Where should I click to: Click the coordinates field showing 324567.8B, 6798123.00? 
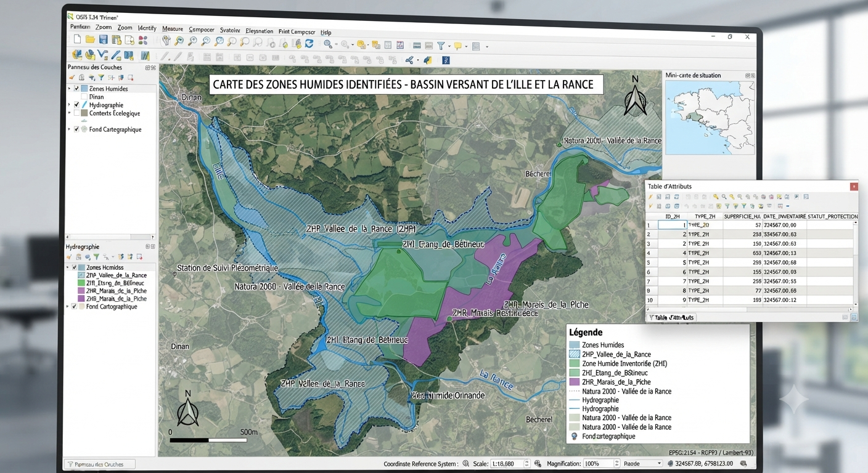704,463
